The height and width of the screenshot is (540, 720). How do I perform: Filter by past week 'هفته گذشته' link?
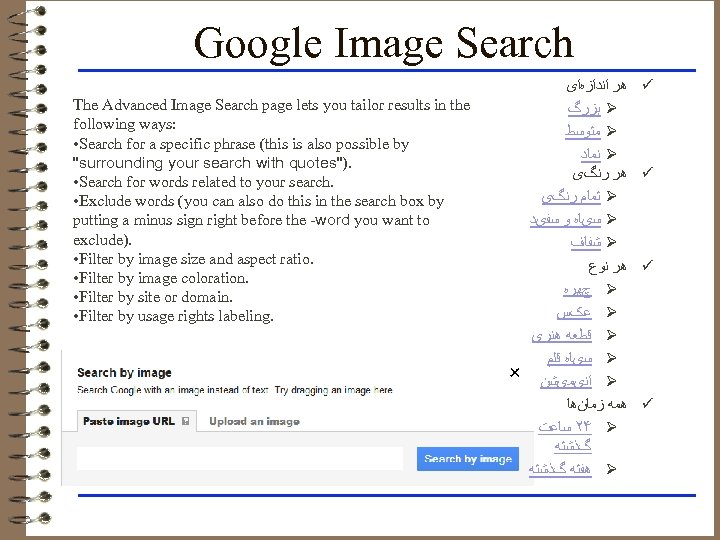click(560, 468)
